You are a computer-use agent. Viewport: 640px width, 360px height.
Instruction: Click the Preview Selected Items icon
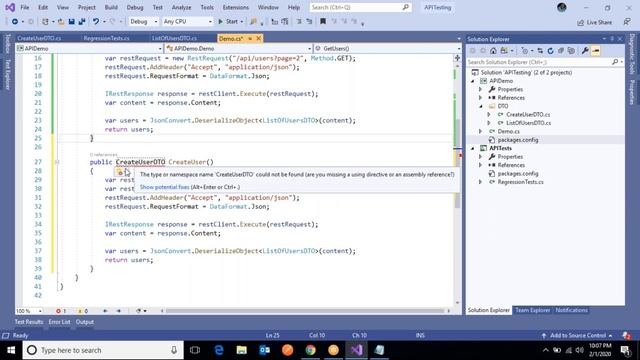pyautogui.click(x=596, y=51)
